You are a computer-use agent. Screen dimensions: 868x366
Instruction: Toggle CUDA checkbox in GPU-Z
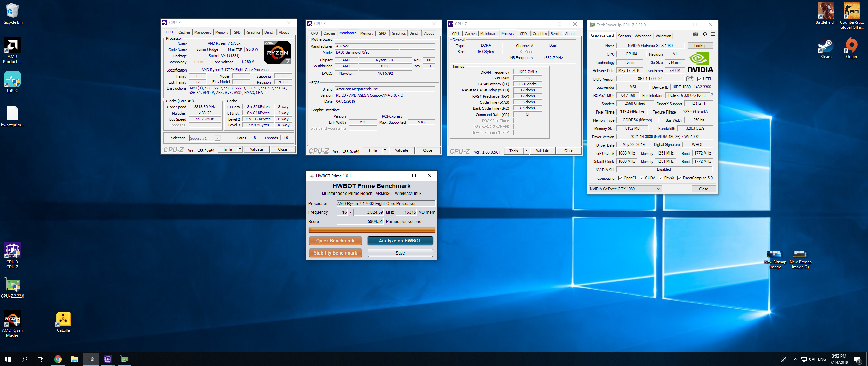(x=642, y=178)
